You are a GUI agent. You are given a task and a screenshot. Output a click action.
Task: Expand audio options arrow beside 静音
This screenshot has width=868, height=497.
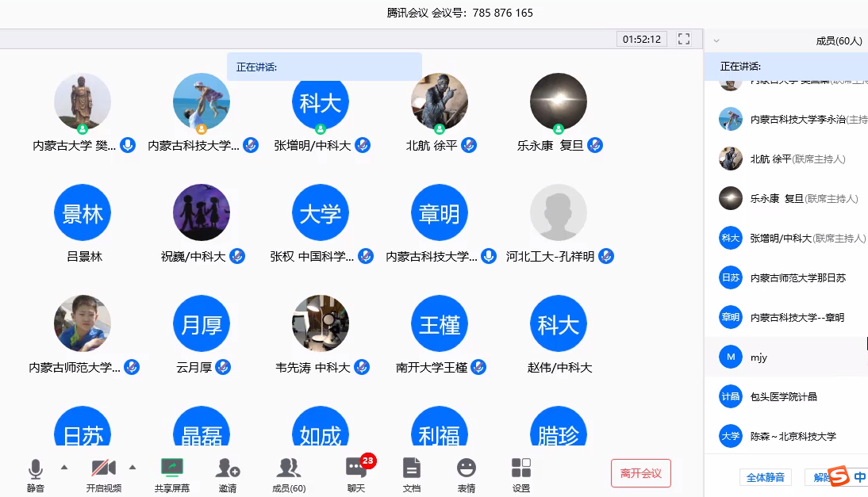pos(64,466)
